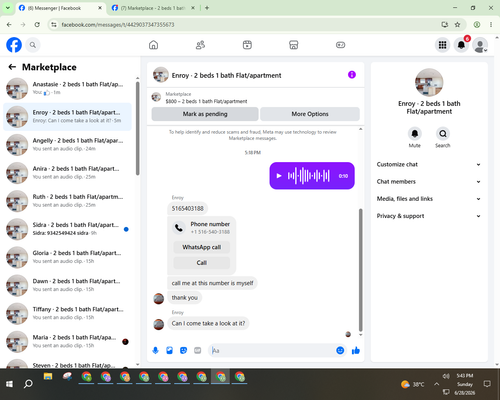Choose a sticker from sticker icon

pos(184,350)
